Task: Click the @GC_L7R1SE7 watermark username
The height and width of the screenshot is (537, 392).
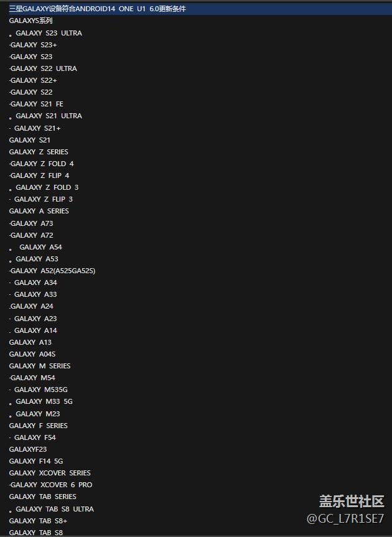Action: 345,518
